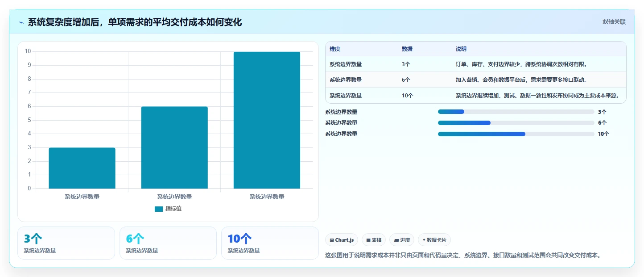Screen dimensions: 644x277
Task: Click the chart bar with value 6
Action: point(174,147)
